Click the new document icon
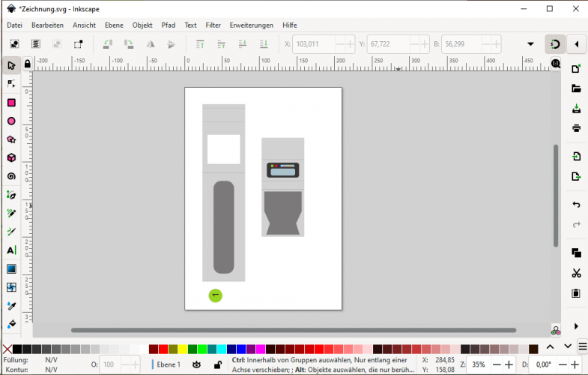Viewport: 588px width, 375px height. (576, 69)
